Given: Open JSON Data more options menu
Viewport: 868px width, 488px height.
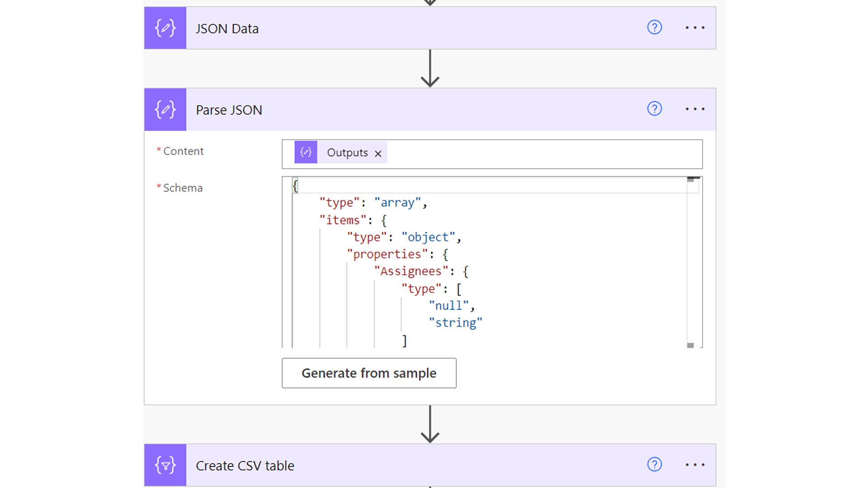Looking at the screenshot, I should coord(694,28).
